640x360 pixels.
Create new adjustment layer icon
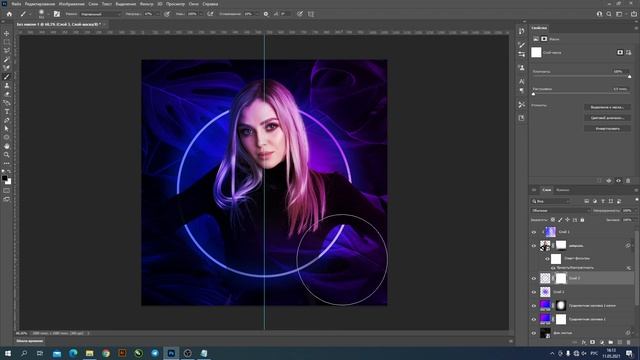coord(602,342)
